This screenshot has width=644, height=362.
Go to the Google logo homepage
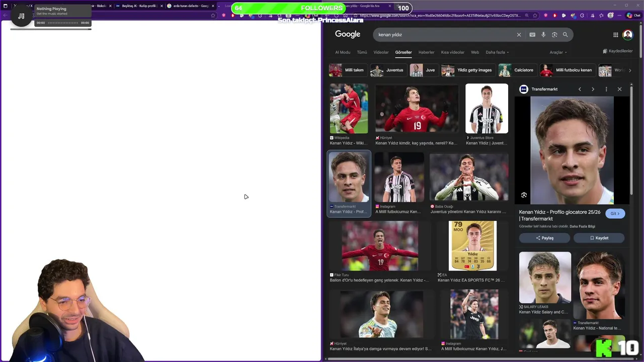[x=348, y=34]
